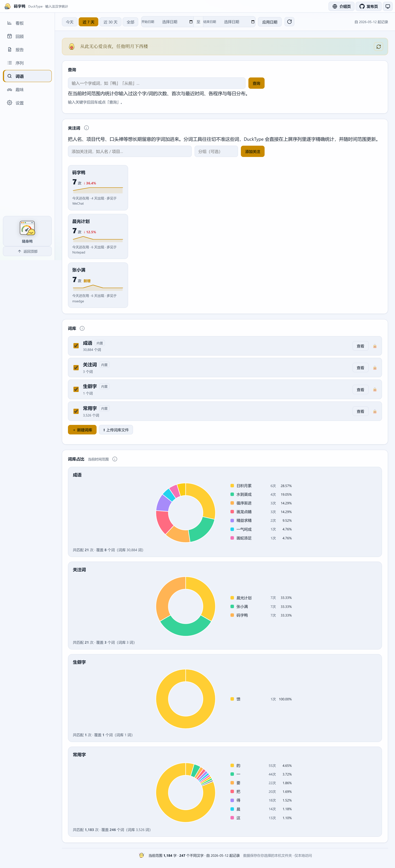395x868 pixels.
Task: Click the 馈 legend color swatch
Action: coord(232,699)
